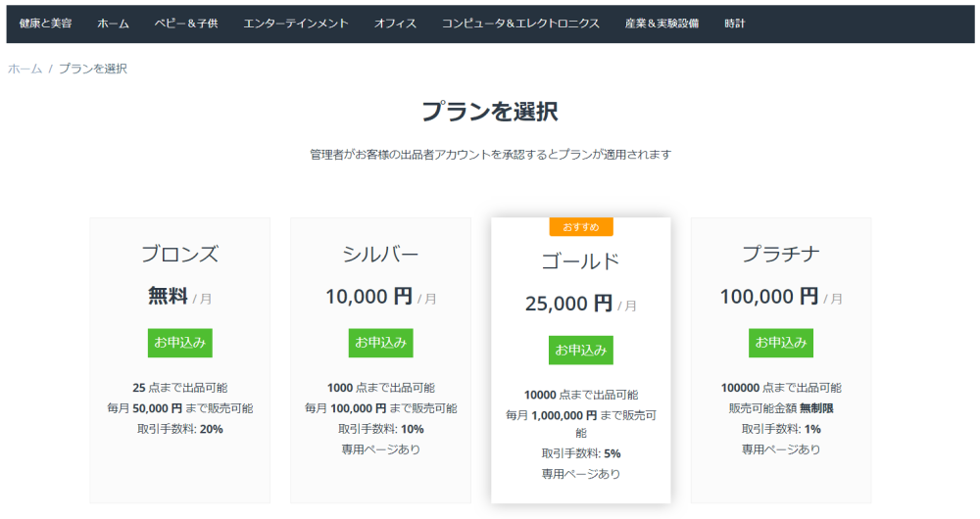
Task: Click プランを選択 in the breadcrumb trail
Action: pyautogui.click(x=92, y=69)
